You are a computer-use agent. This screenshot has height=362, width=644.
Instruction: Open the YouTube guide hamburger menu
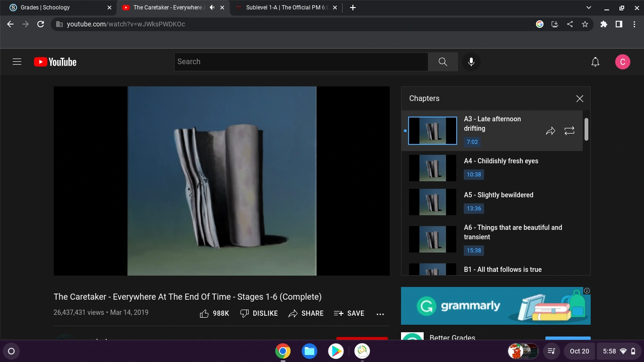pos(17,61)
